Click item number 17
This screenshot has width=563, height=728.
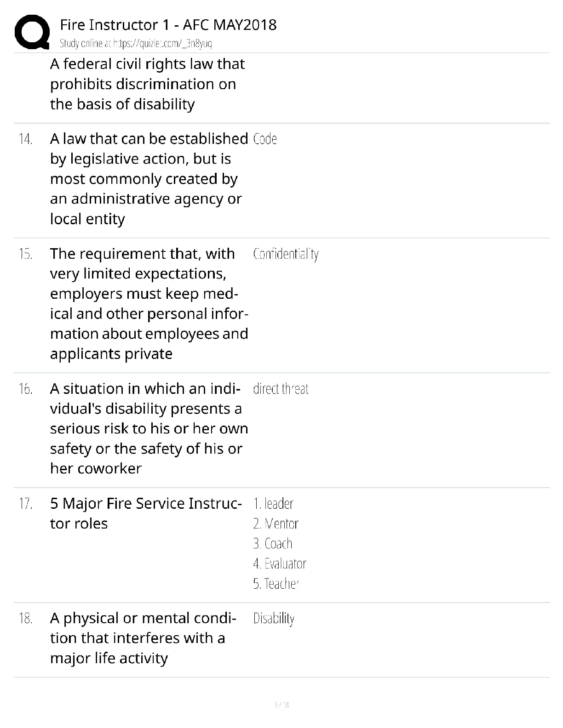(x=26, y=504)
